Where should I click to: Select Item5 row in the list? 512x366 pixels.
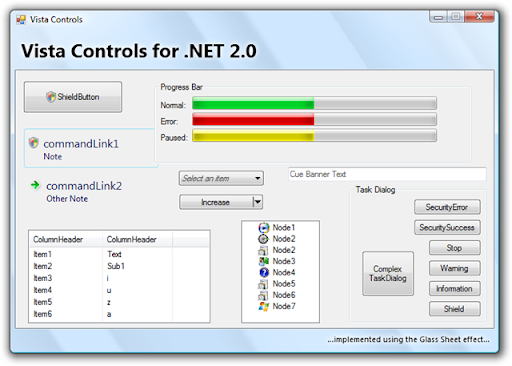119,302
